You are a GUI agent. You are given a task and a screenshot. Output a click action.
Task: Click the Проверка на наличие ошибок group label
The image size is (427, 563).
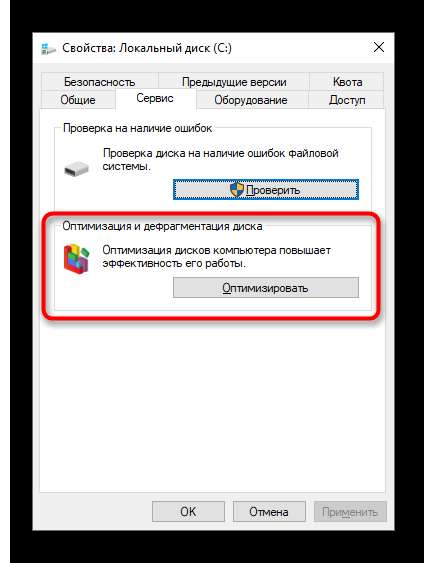pos(138,128)
